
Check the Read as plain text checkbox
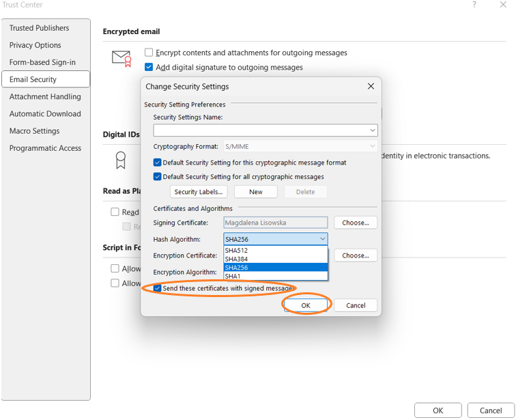coord(115,212)
